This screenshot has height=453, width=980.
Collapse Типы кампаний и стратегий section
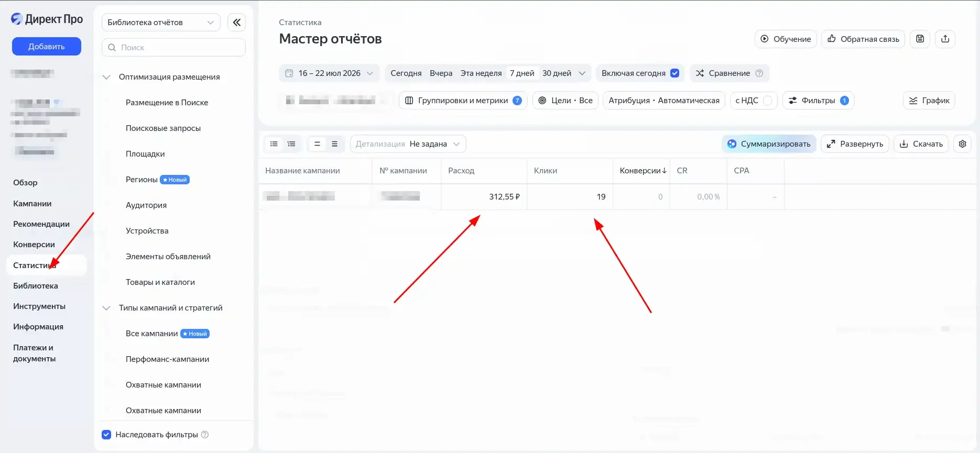pos(106,308)
